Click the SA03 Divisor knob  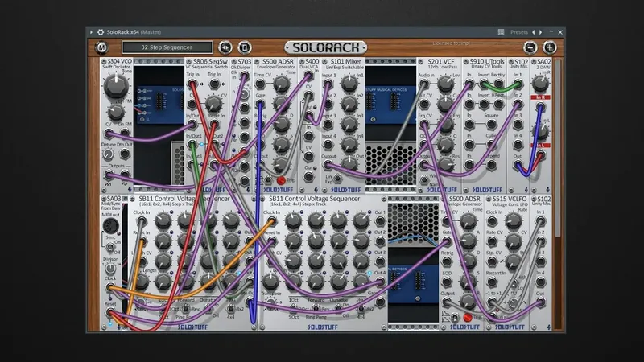click(x=110, y=269)
